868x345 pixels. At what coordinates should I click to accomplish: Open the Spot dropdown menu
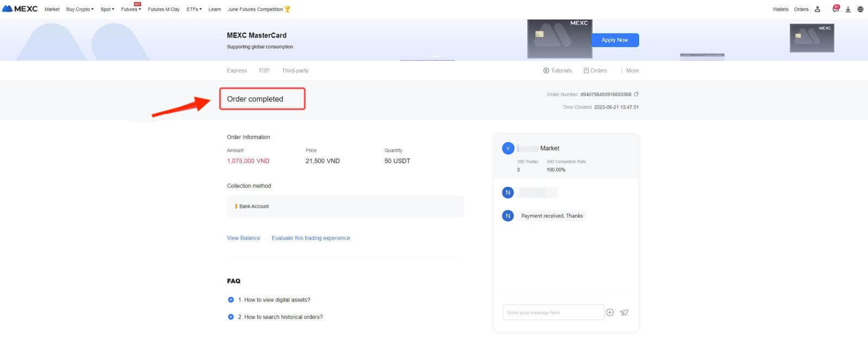[x=107, y=9]
